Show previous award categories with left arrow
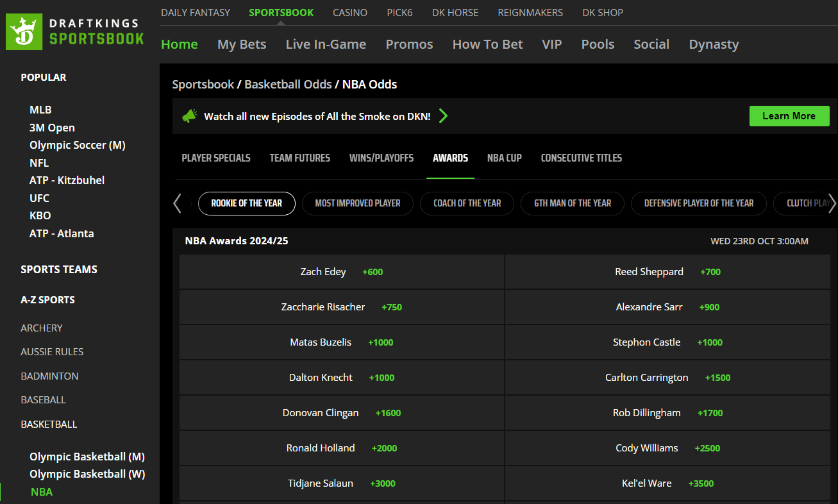The width and height of the screenshot is (838, 504). coord(178,203)
